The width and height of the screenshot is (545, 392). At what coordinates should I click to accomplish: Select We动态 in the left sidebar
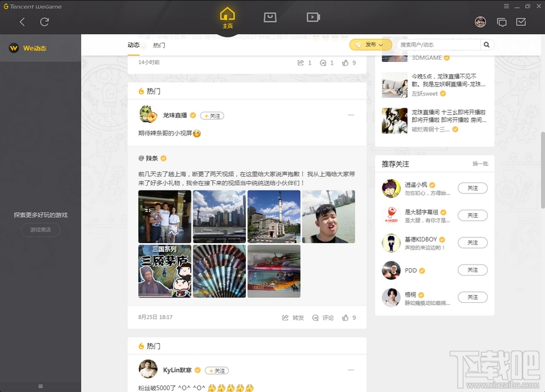tap(40, 48)
